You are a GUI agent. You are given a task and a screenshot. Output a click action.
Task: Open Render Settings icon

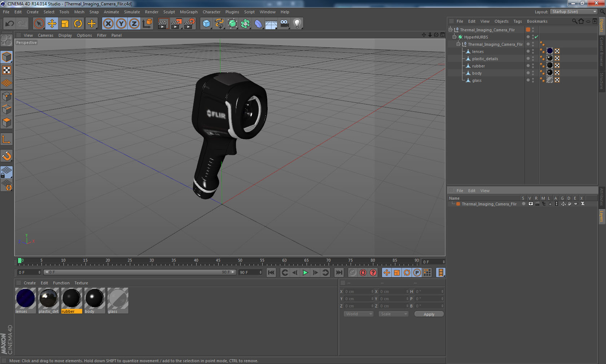click(189, 24)
